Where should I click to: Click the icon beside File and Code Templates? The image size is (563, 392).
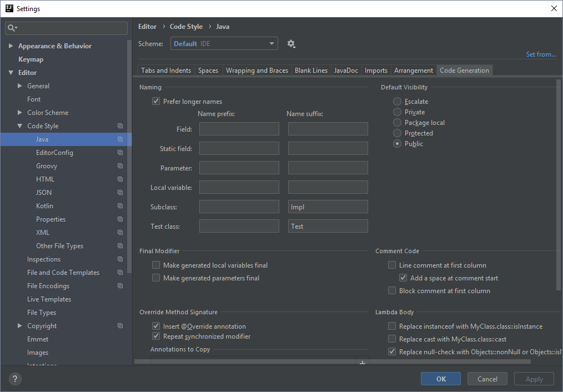(120, 272)
